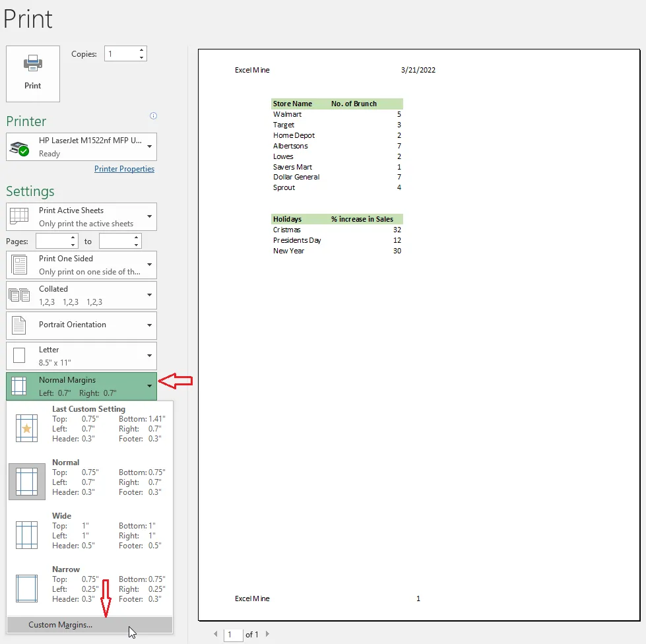The image size is (646, 644).
Task: Open the HP LaserJet printer dropdown
Action: (x=82, y=146)
